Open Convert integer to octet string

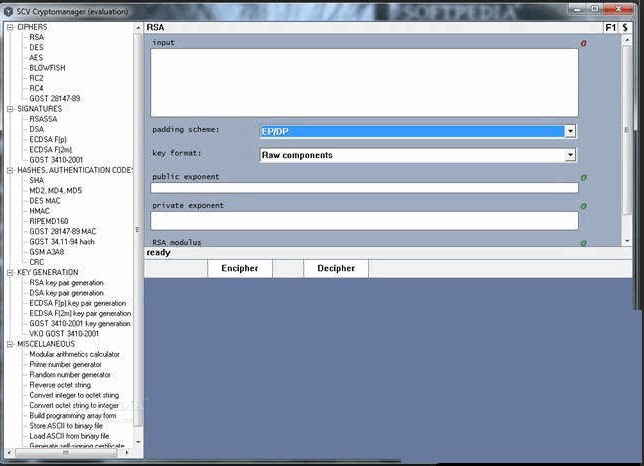74,396
